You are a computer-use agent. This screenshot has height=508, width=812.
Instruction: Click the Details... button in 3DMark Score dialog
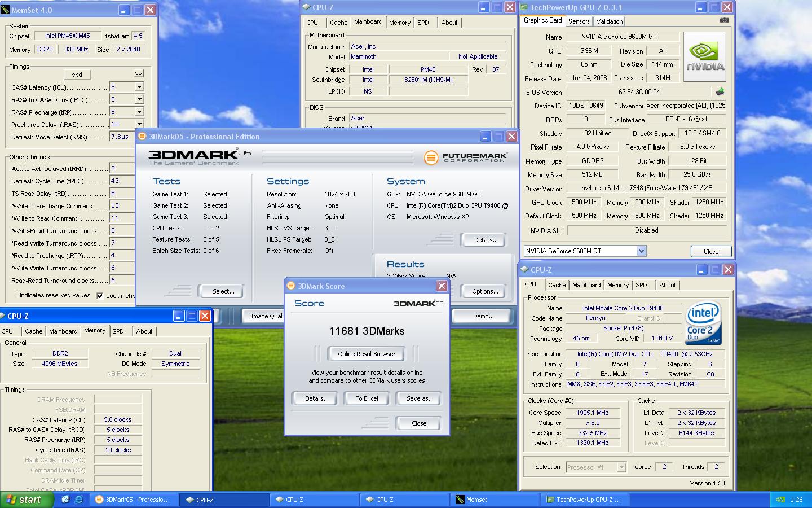click(316, 398)
